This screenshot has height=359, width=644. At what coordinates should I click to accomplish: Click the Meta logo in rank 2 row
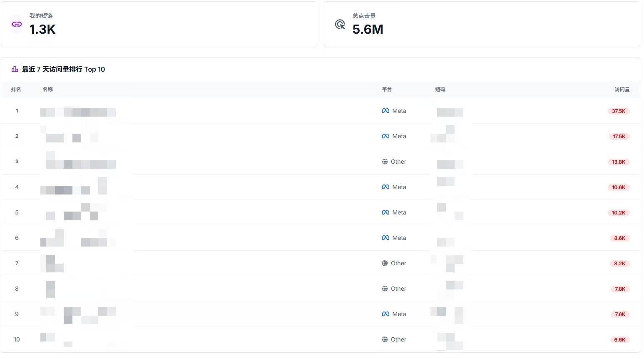tap(385, 136)
